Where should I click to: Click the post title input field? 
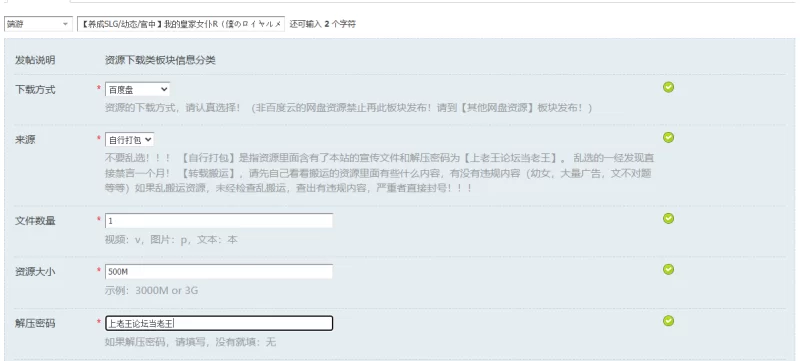pyautogui.click(x=181, y=24)
